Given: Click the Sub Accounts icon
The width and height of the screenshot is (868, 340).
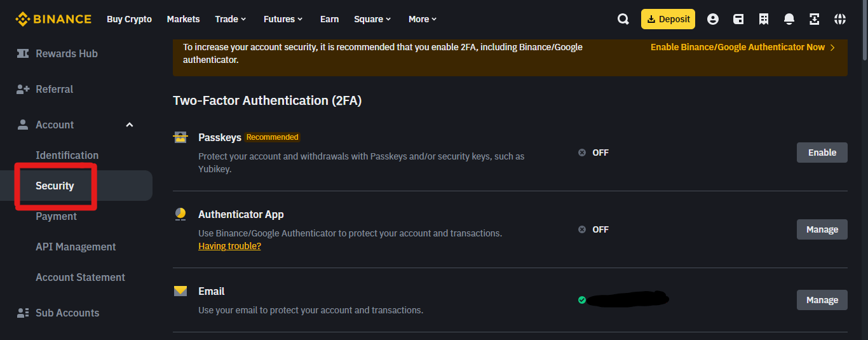Looking at the screenshot, I should coord(23,313).
